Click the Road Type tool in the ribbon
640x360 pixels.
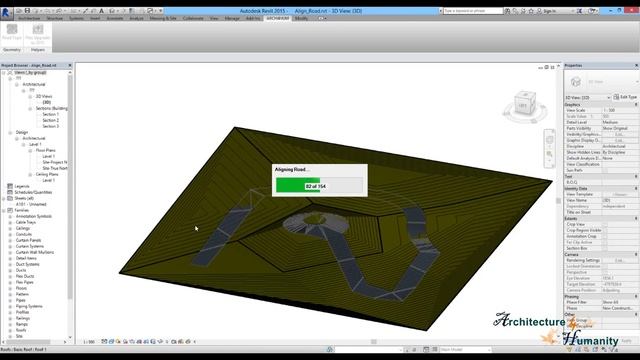click(12, 32)
